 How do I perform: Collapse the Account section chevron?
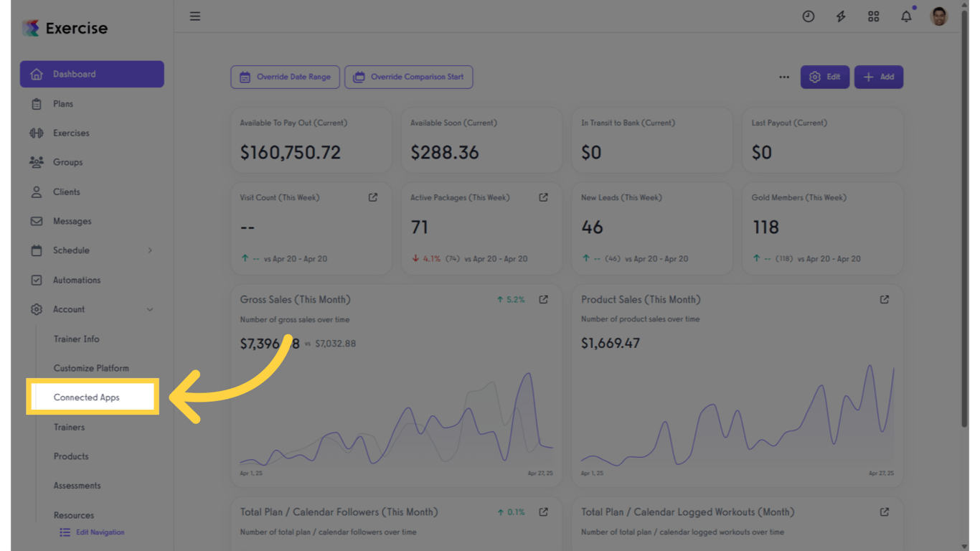150,310
